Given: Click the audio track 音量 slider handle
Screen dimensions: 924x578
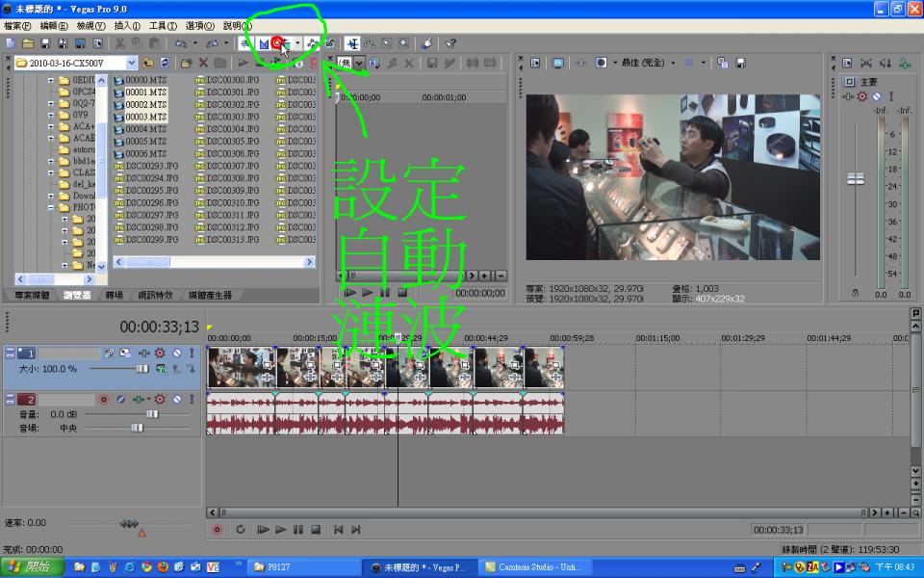Looking at the screenshot, I should [x=151, y=413].
